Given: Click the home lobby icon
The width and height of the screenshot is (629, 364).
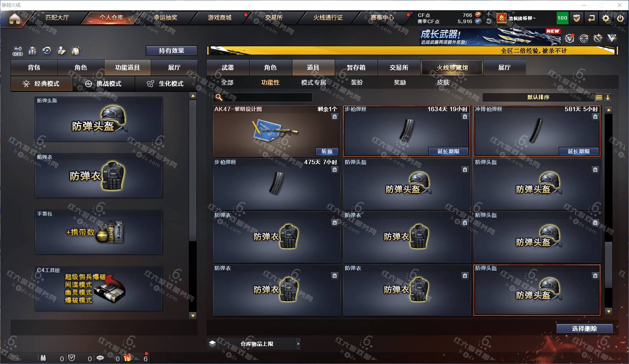Looking at the screenshot, I should [x=15, y=18].
